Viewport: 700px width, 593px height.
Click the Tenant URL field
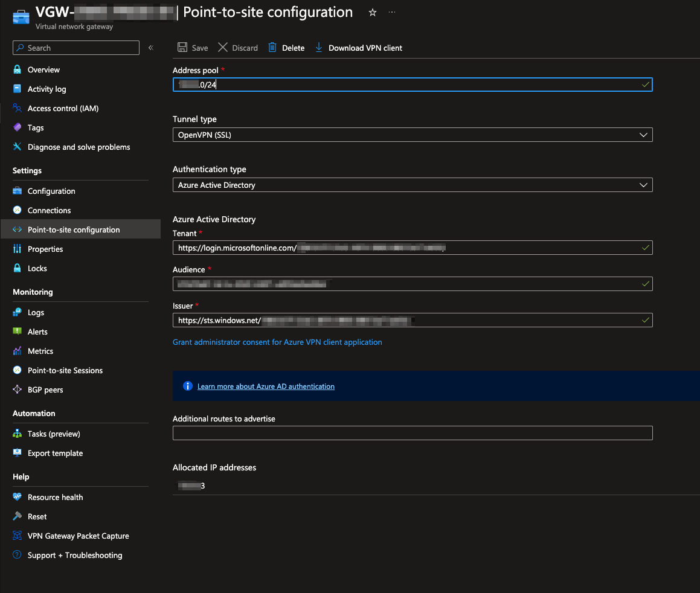coord(413,248)
